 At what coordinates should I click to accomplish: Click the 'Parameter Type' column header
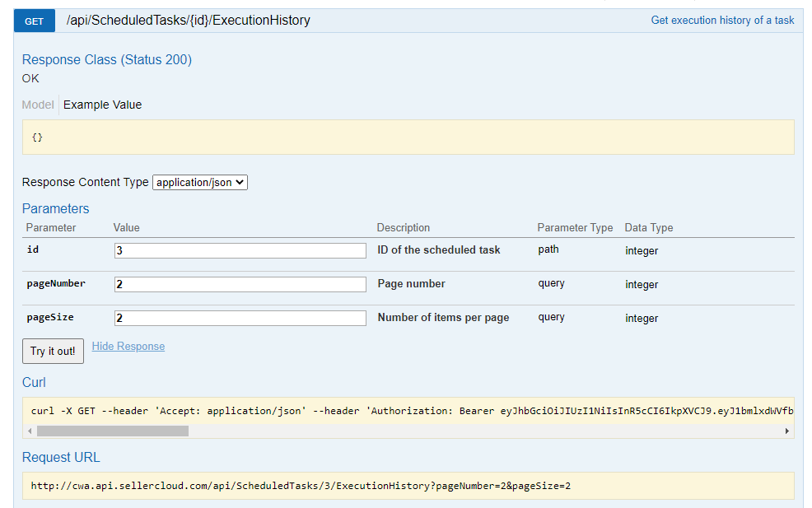click(x=575, y=227)
